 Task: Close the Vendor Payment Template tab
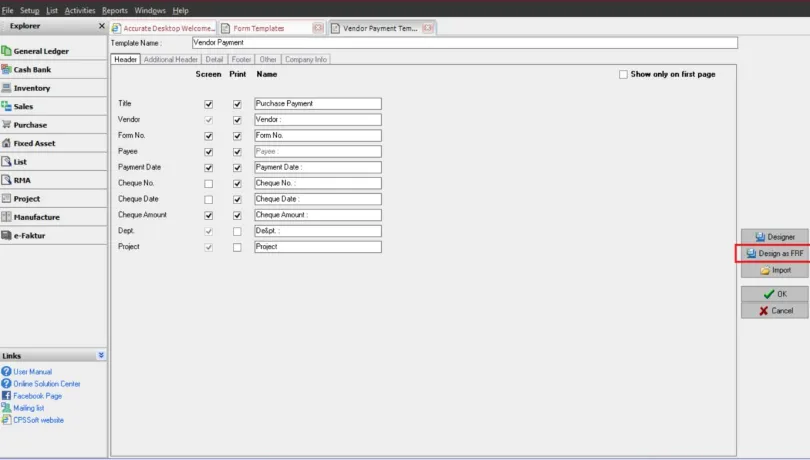pos(428,28)
